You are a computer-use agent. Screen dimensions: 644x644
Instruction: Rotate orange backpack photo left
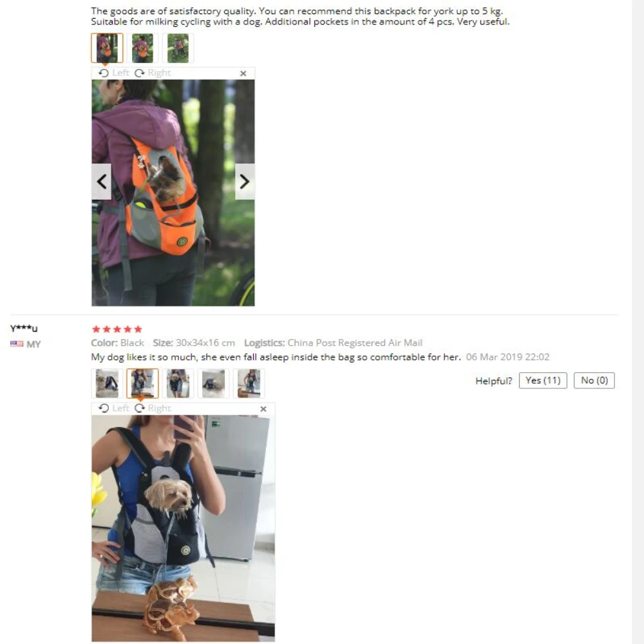coord(114,73)
